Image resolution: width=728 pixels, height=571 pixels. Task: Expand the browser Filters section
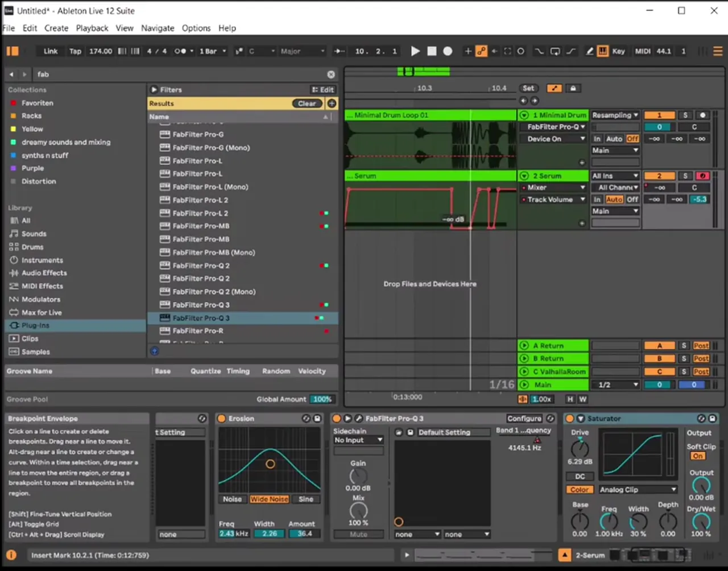(x=154, y=90)
